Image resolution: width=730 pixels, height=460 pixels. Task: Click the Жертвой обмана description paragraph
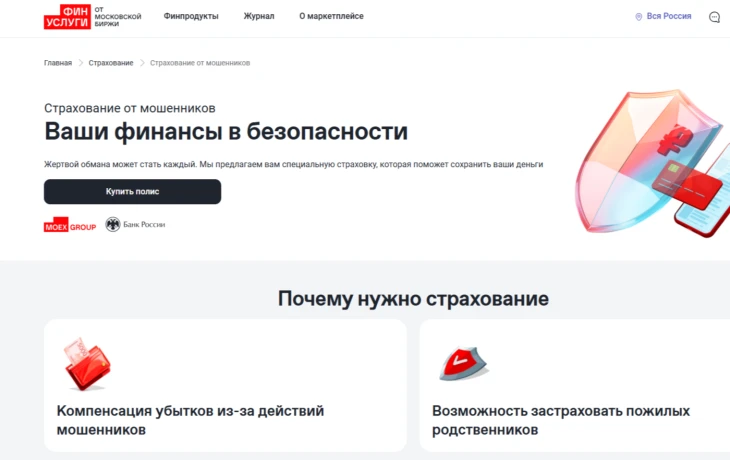tap(293, 164)
